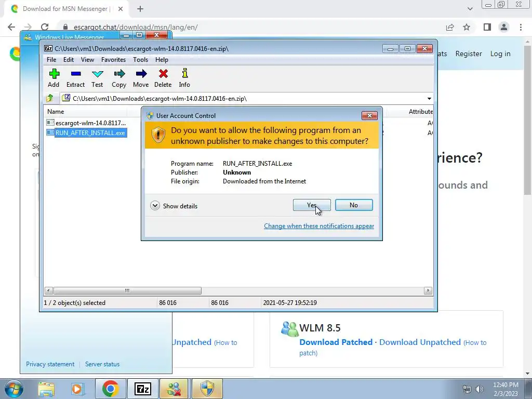Click No in User Account Control dialog
Viewport: 532px width, 399px height.
coord(354,205)
